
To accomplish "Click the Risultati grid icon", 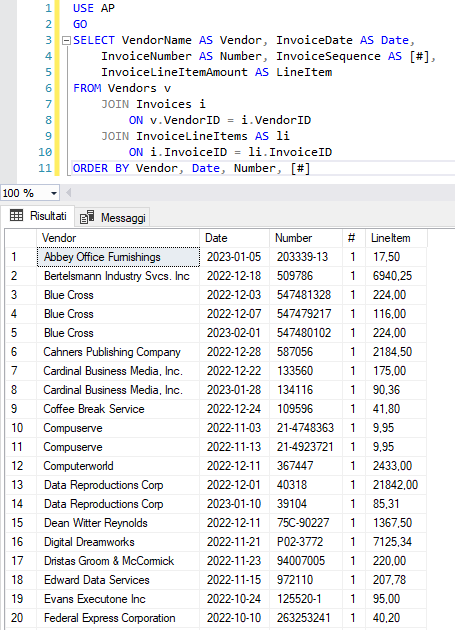I will point(16,216).
